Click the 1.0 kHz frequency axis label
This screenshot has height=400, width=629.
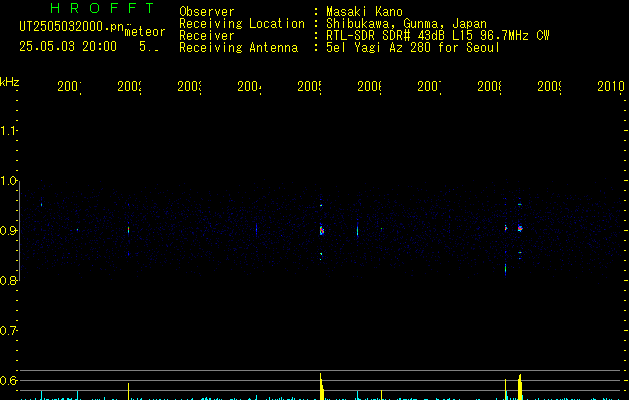pos(8,181)
